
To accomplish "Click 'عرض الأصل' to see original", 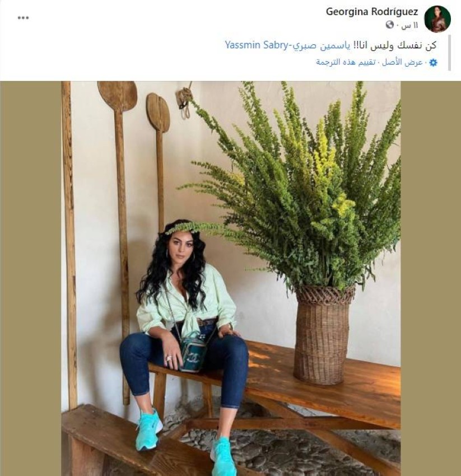I will coord(402,63).
